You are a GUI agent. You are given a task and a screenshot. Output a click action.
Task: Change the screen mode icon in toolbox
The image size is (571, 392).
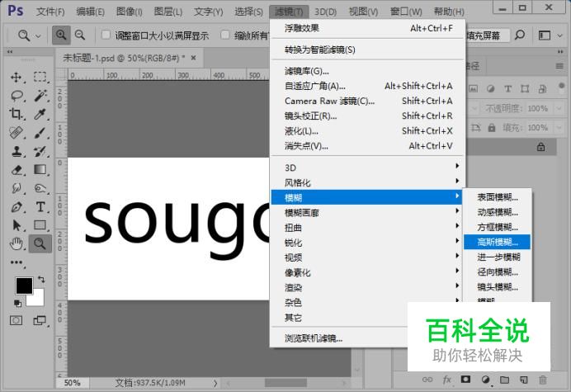pos(40,320)
